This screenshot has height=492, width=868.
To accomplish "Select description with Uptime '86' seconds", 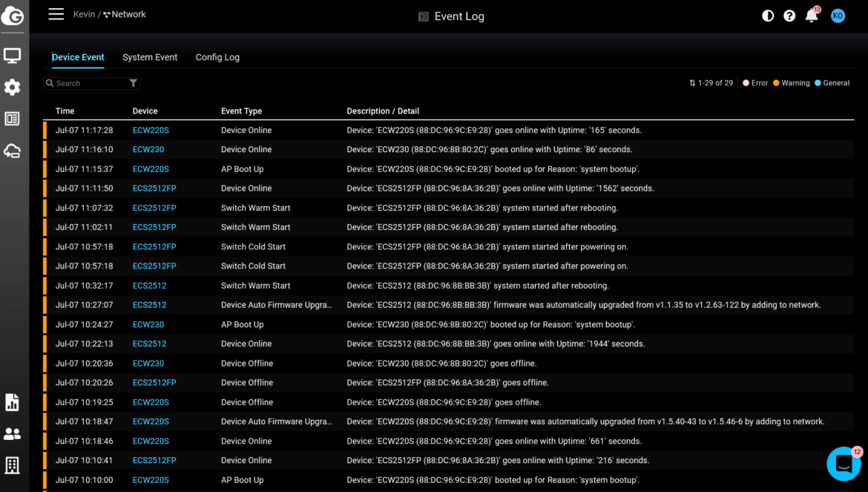I will pyautogui.click(x=490, y=149).
